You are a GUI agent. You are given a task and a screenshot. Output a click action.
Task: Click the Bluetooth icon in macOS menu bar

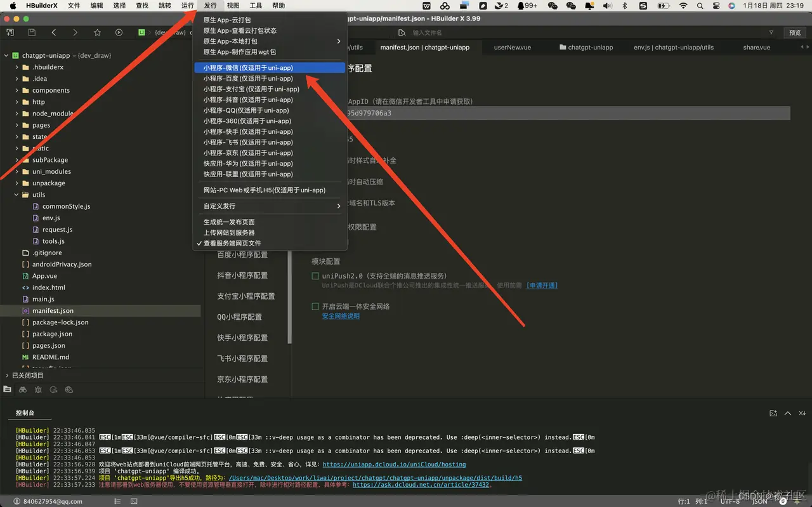pyautogui.click(x=625, y=6)
